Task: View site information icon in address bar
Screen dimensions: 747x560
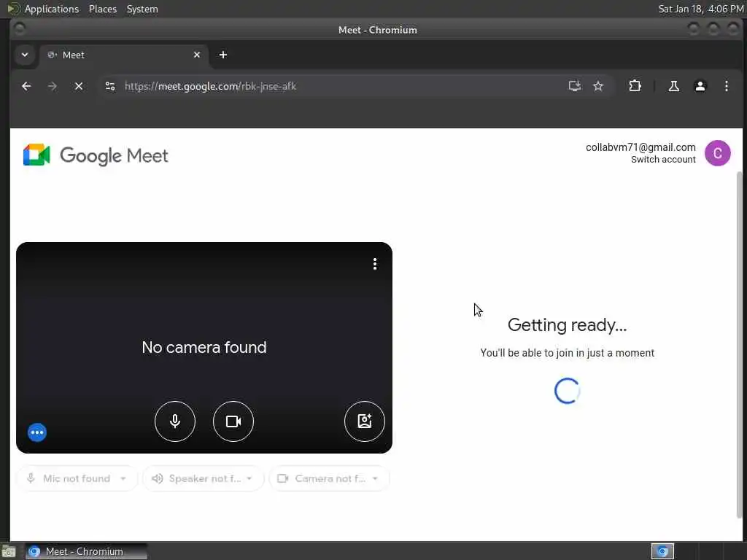Action: click(110, 86)
